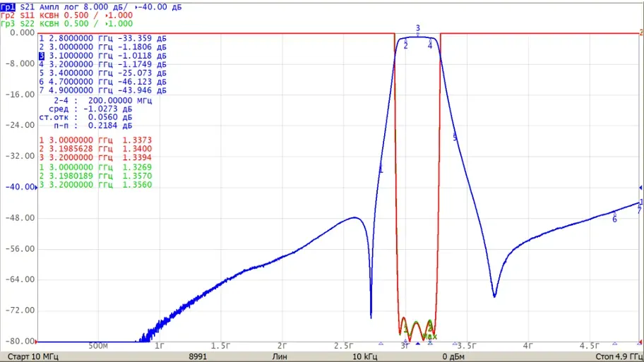Click the Ампл лог format label
The width and height of the screenshot is (644, 362).
coord(59,7)
